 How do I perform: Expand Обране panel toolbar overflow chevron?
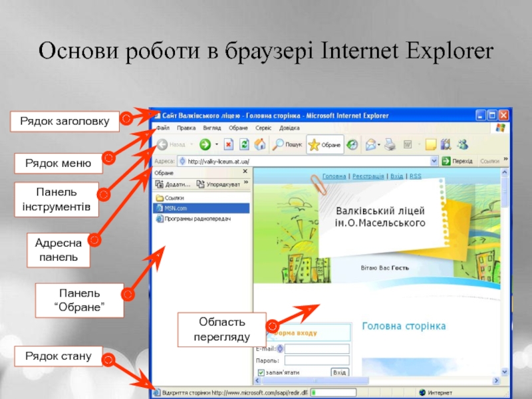tap(246, 182)
